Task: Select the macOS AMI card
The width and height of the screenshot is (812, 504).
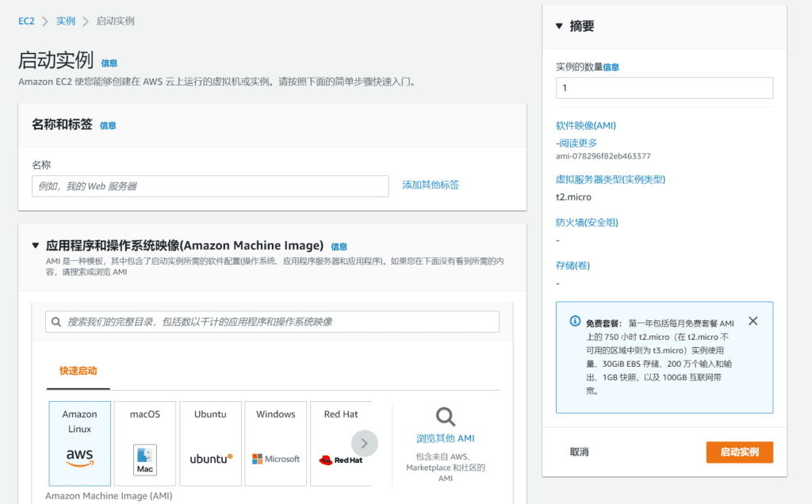Action: click(x=144, y=442)
